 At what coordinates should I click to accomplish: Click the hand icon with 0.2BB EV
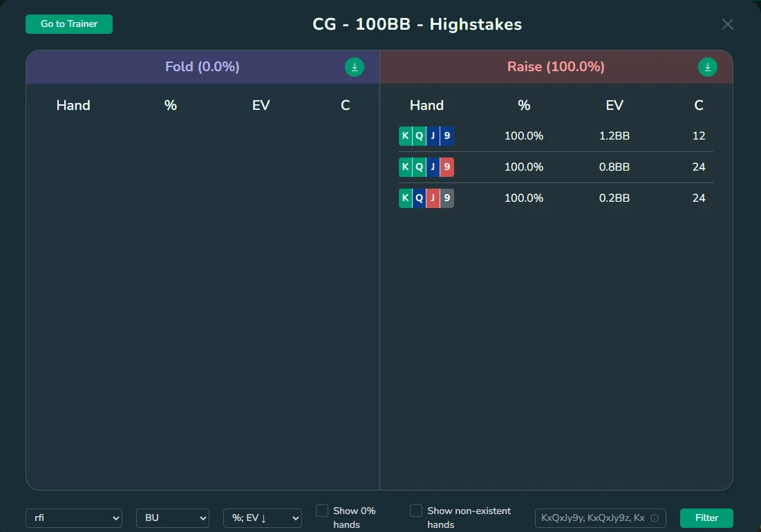pos(426,198)
